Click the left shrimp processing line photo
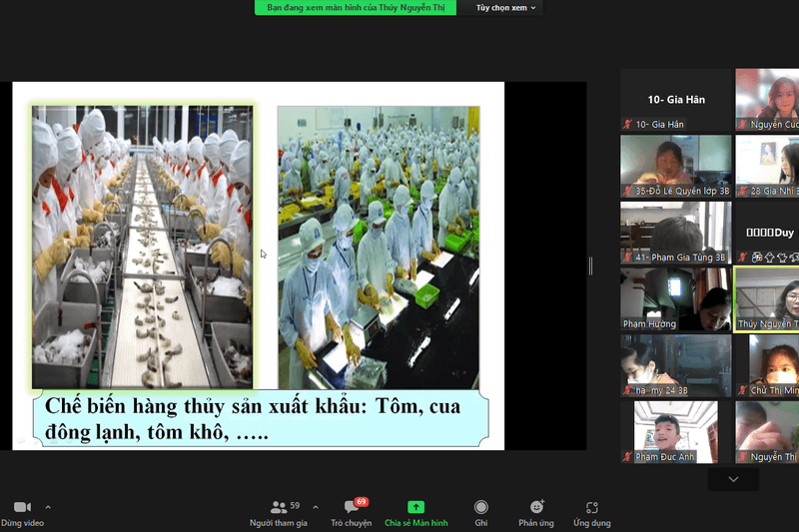This screenshot has height=532, width=799. 142,246
